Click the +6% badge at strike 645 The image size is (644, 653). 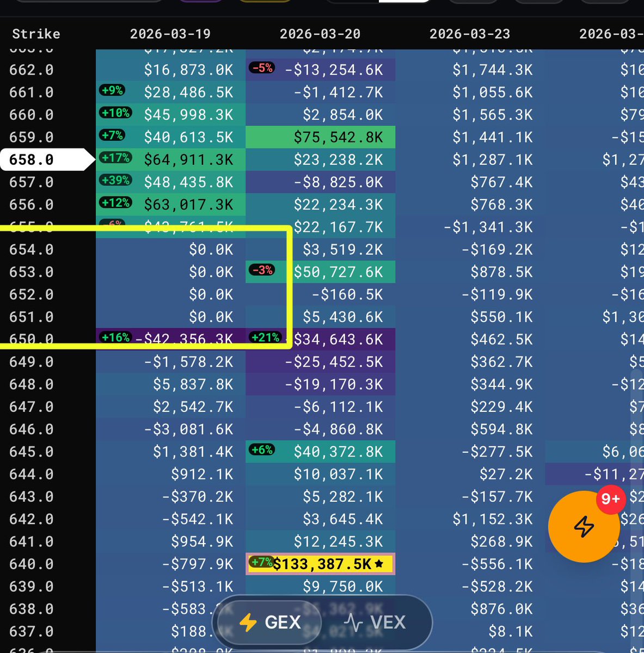[261, 450]
